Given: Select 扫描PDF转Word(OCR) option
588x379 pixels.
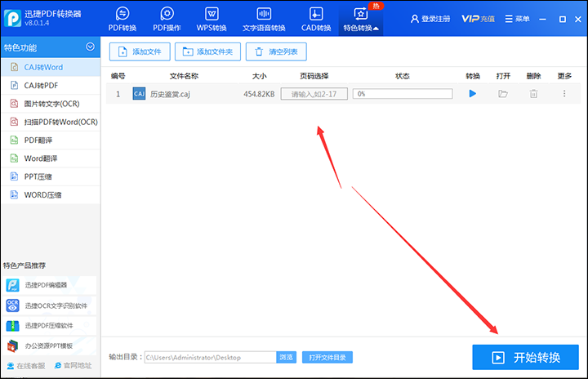Looking at the screenshot, I should click(x=51, y=122).
